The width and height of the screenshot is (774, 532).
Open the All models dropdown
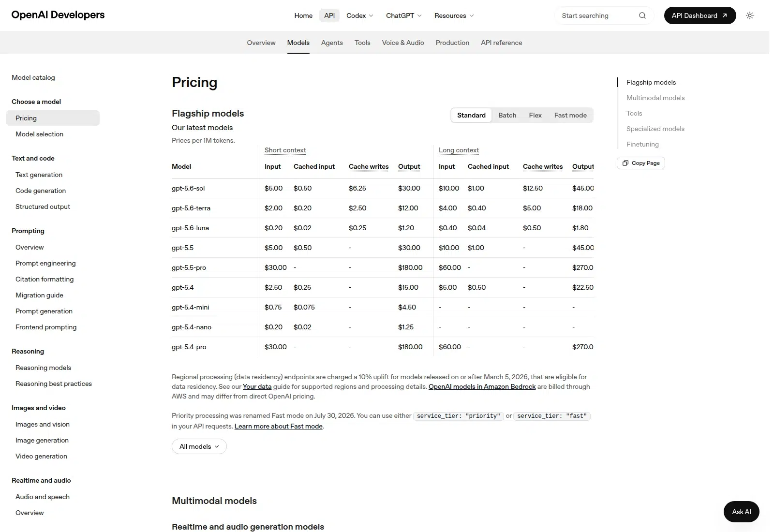pos(199,446)
